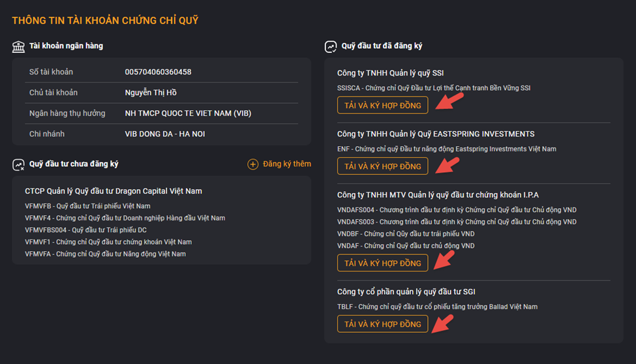Select VFMVF4 Doanh nghiệp Hàng đầu fund

point(125,218)
